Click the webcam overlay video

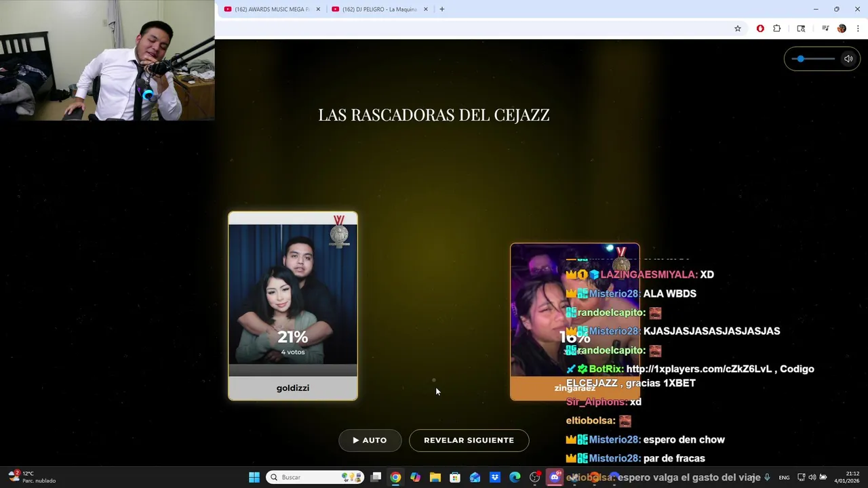click(107, 60)
